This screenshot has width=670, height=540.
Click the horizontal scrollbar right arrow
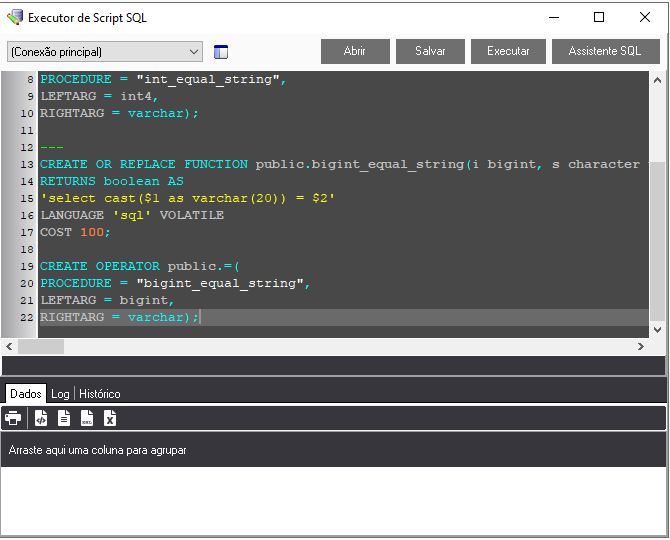point(641,346)
